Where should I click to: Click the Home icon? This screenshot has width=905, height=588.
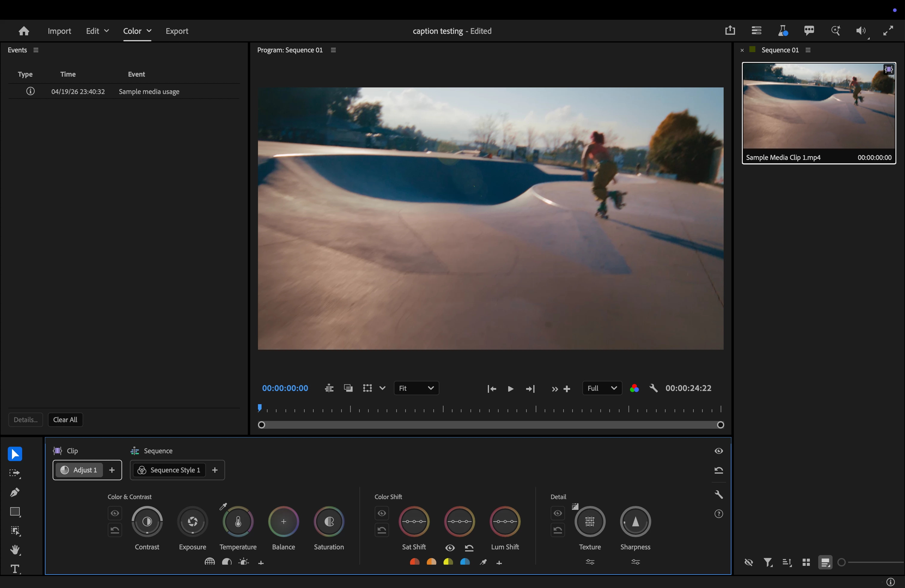pos(24,31)
